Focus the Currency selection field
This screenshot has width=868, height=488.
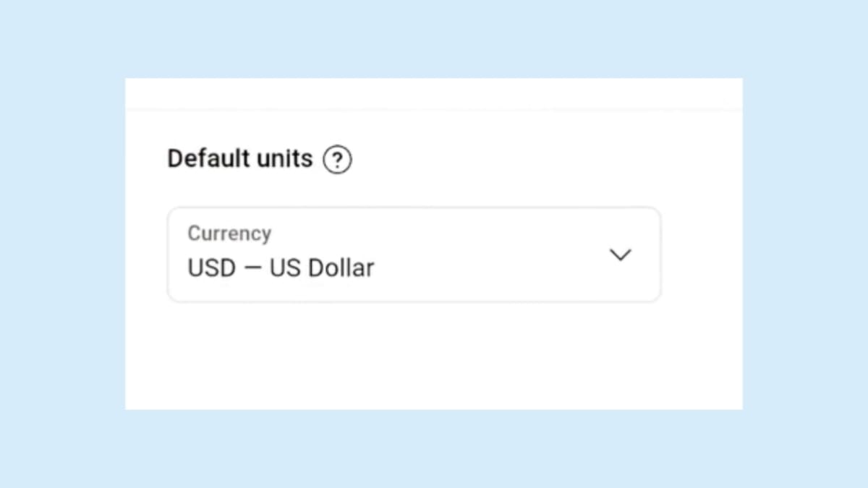(414, 254)
